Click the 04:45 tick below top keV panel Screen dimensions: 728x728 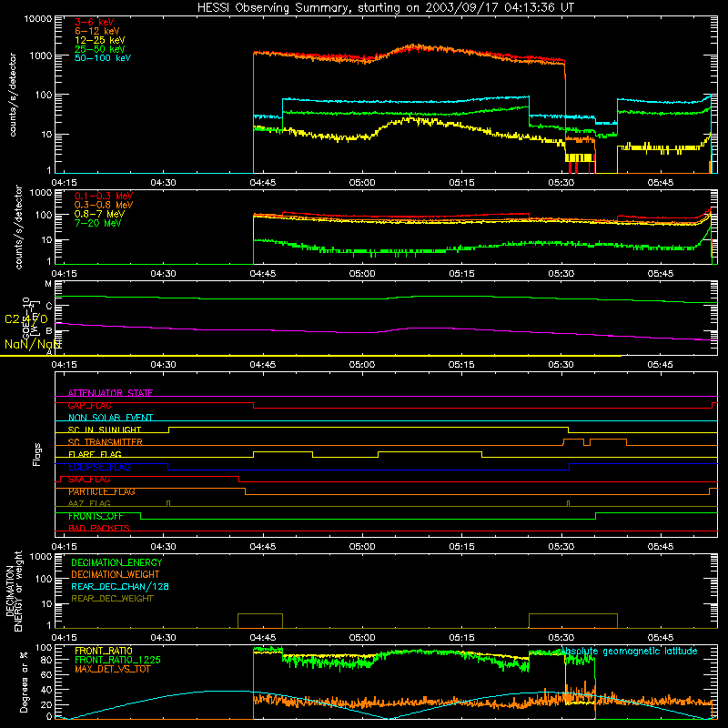click(263, 183)
